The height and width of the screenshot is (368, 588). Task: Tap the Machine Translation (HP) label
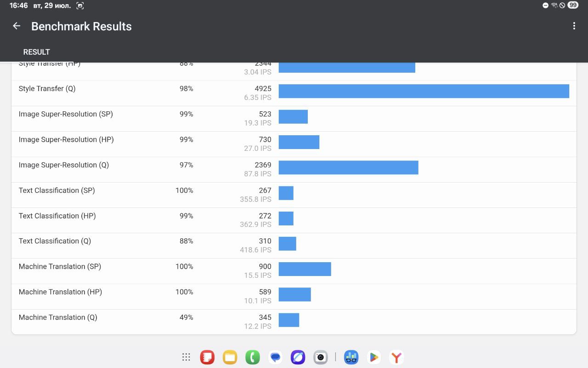point(60,292)
